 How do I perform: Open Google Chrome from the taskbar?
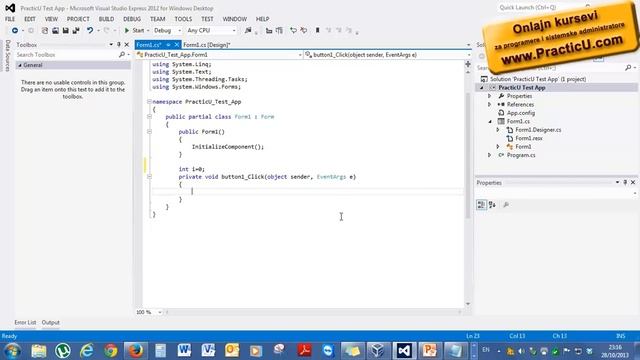coord(111,351)
